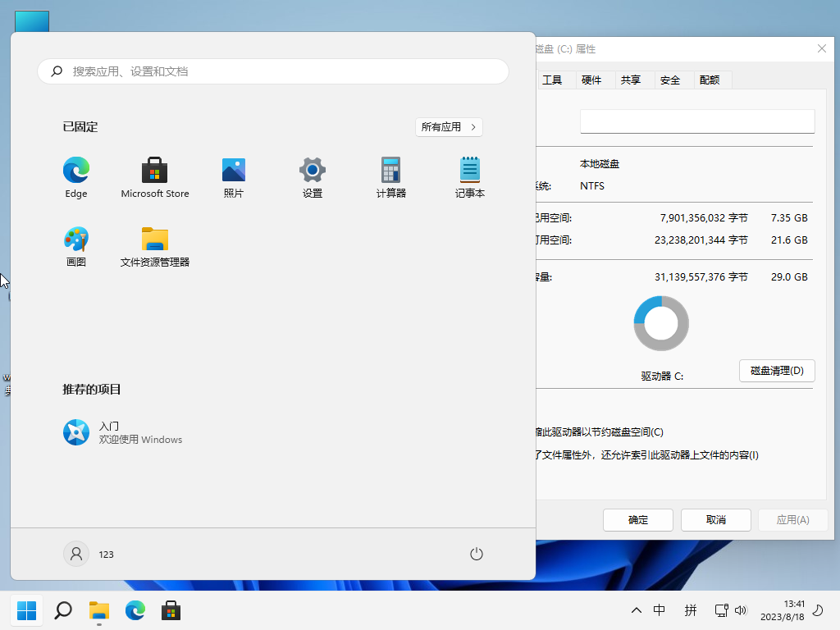This screenshot has height=630, width=840.
Task: Click the drive label text field
Action: click(x=697, y=121)
